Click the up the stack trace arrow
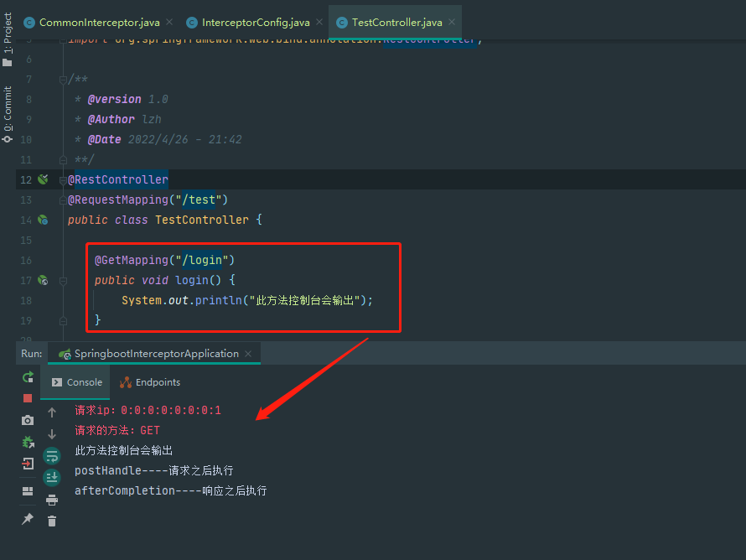This screenshot has width=746, height=560. click(x=52, y=412)
